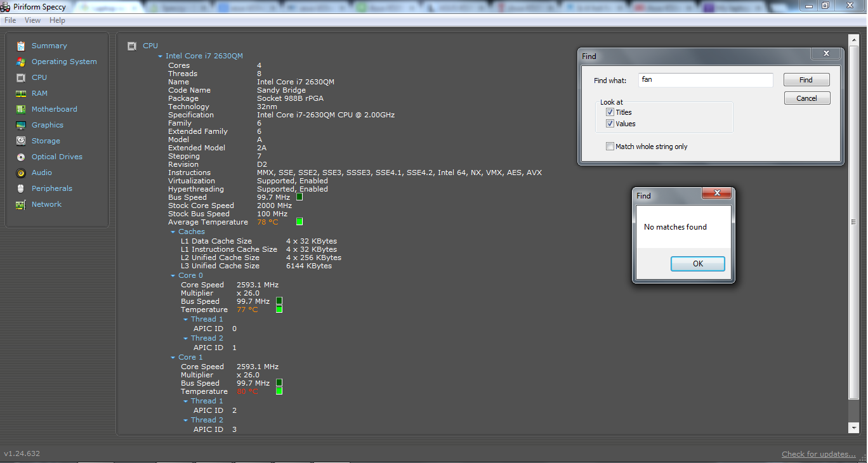Select the Storage drive icon

(x=21, y=141)
